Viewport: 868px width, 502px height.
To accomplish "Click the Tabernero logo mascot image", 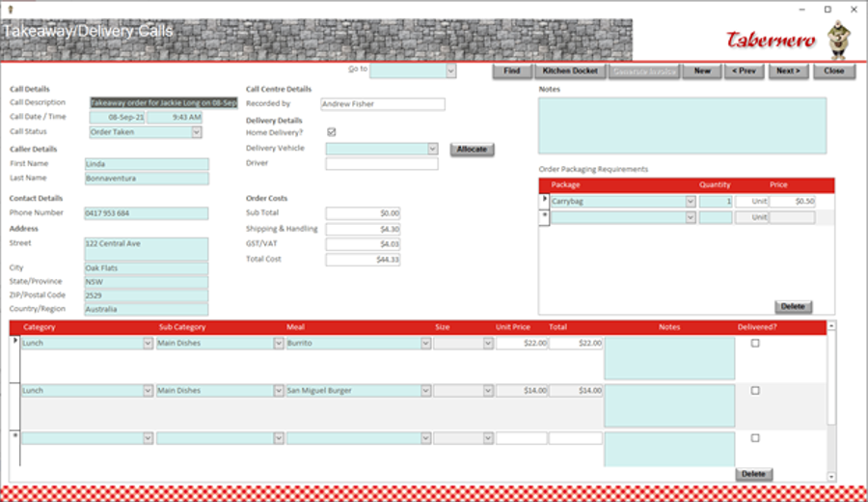I will pyautogui.click(x=839, y=40).
